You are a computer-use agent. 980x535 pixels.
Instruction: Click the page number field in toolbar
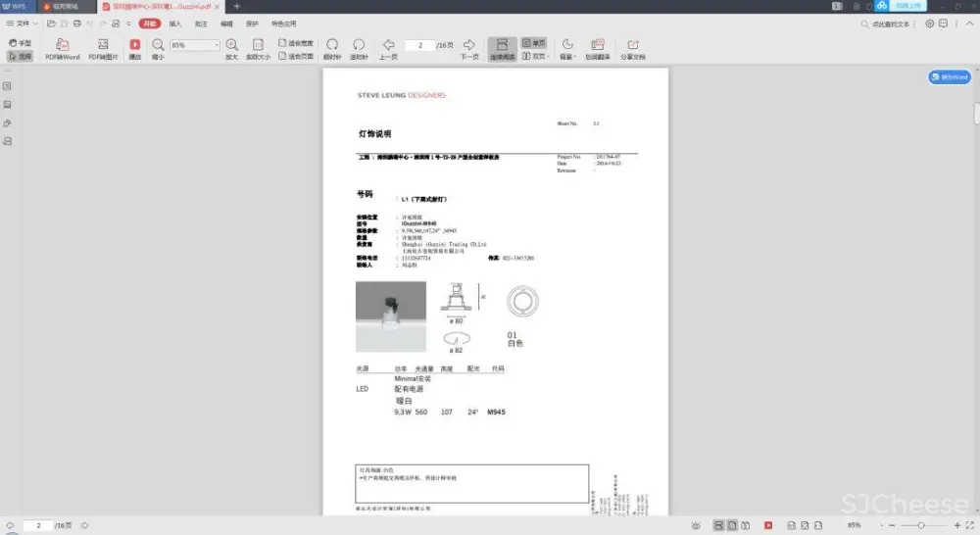[x=420, y=45]
